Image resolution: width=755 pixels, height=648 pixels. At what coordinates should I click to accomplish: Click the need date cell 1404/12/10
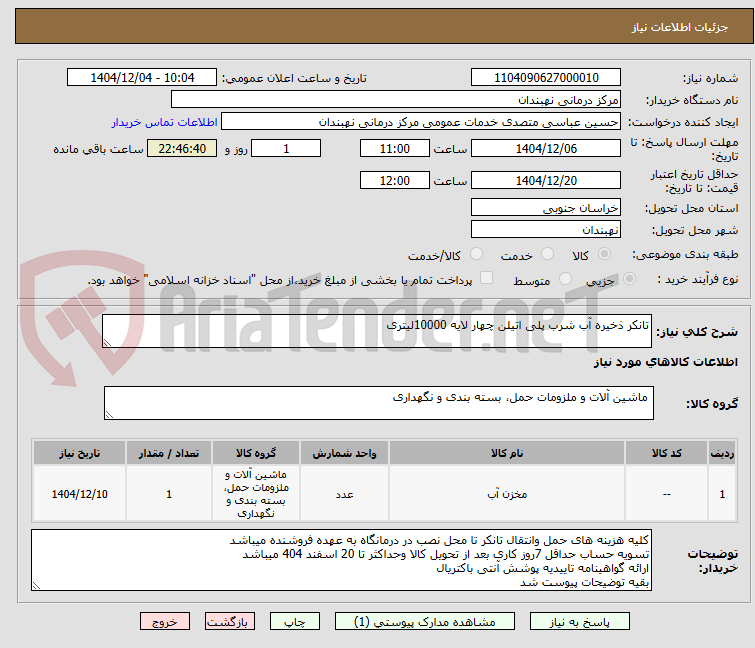click(x=79, y=494)
